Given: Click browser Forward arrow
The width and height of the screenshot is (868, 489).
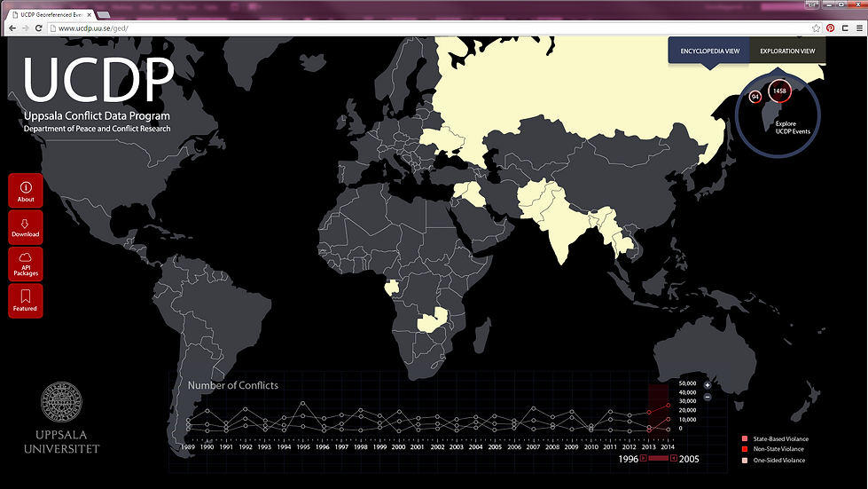Looking at the screenshot, I should 26,28.
